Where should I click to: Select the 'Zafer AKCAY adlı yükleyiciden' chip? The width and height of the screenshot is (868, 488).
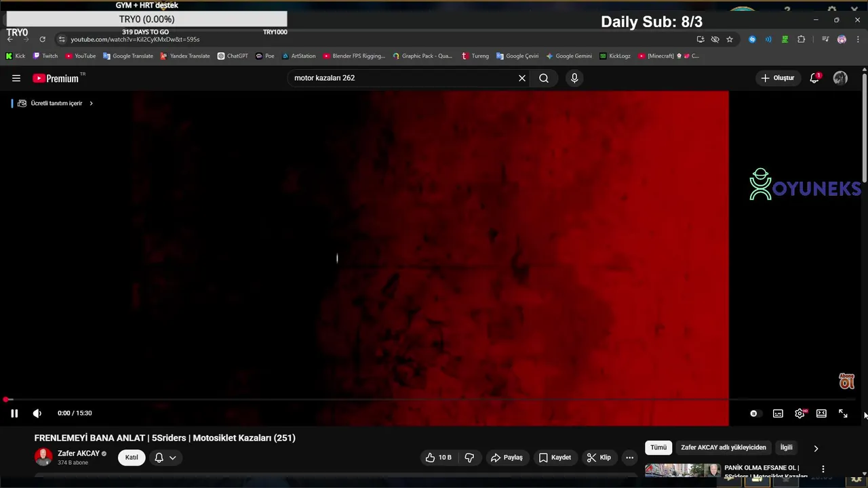(724, 447)
